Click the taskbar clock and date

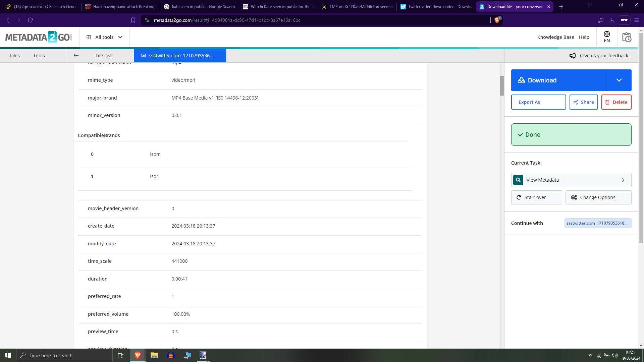tap(630, 355)
